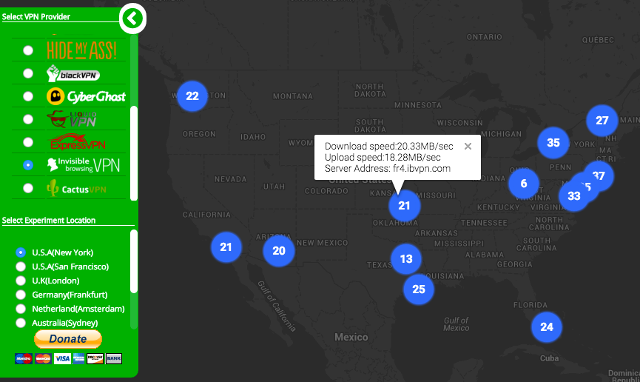640x382 pixels.
Task: Choose Australia(Sydney) experiment location
Action: coord(21,323)
